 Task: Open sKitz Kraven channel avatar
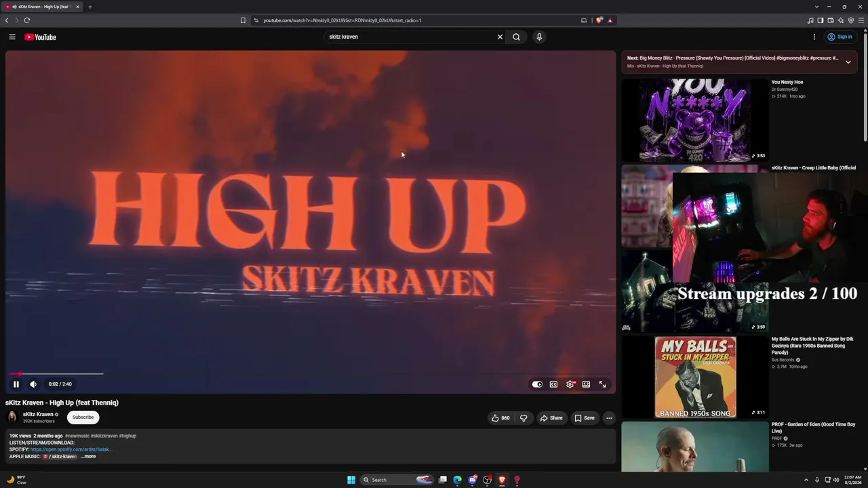pyautogui.click(x=12, y=418)
